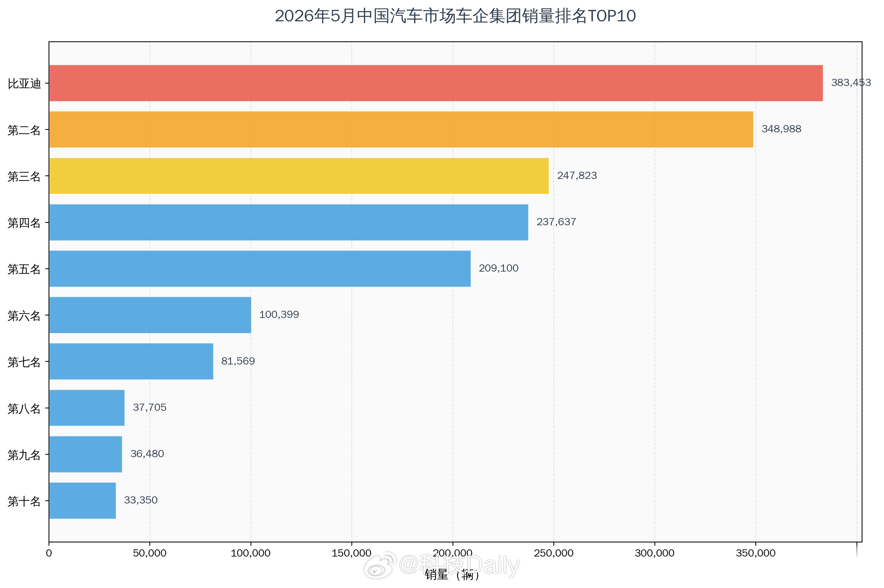Click the y-axis label 第十名
This screenshot has width=884, height=588.
coord(24,501)
